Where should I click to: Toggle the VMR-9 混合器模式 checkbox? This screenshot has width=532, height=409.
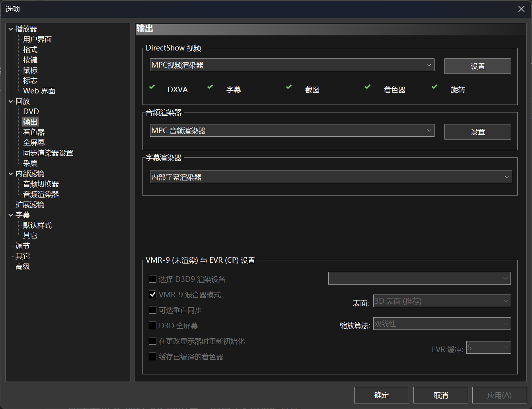click(x=152, y=295)
